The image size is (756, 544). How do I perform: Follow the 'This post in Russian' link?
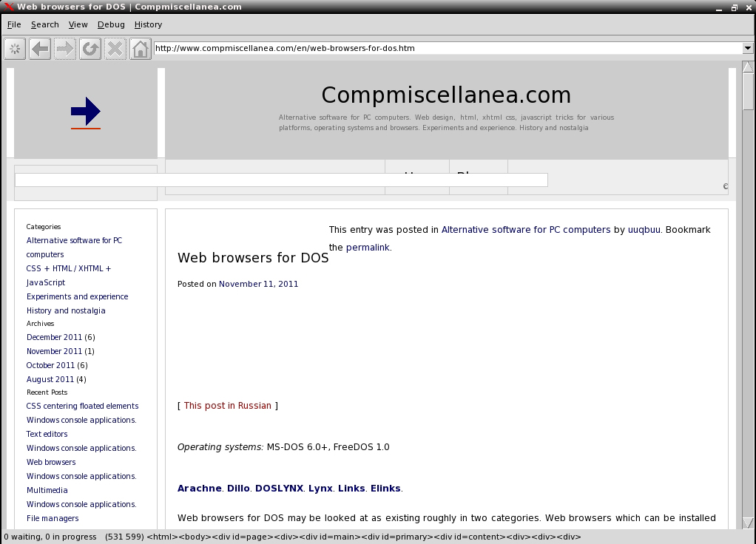pos(227,406)
